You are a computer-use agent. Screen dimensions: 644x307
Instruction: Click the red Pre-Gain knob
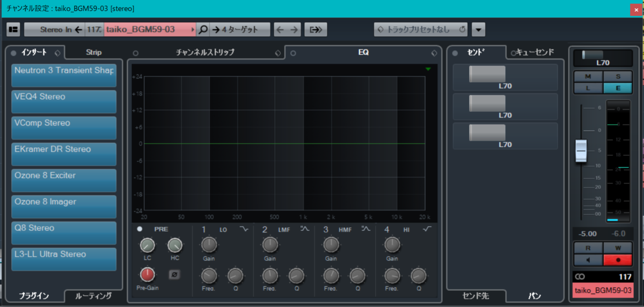pyautogui.click(x=148, y=275)
